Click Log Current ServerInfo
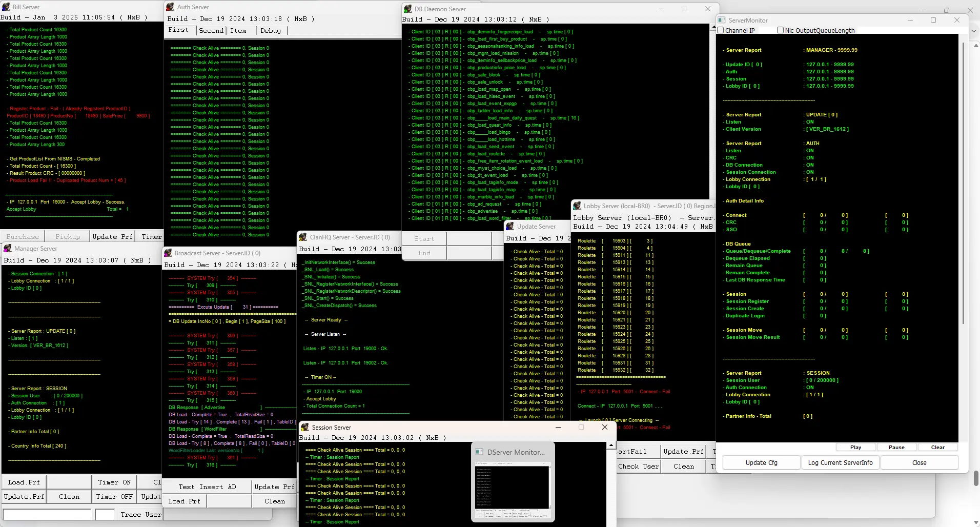The height and width of the screenshot is (527, 980). click(x=841, y=462)
